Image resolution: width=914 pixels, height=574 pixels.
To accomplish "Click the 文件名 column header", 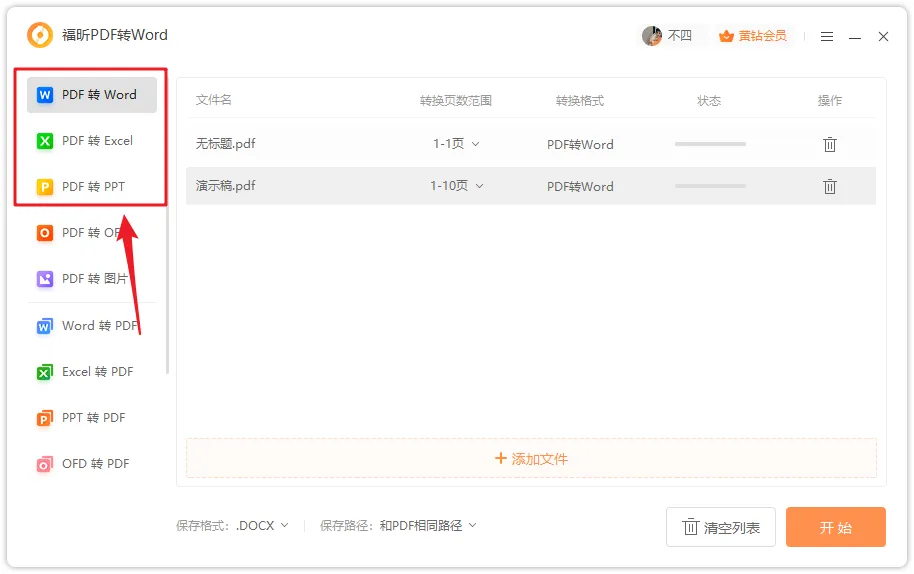I will click(x=213, y=100).
